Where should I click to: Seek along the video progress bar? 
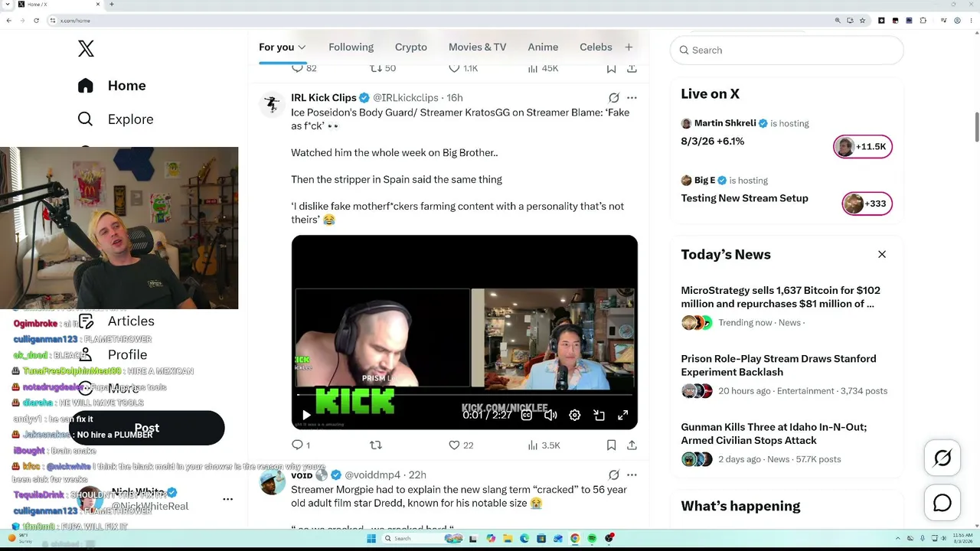click(465, 396)
